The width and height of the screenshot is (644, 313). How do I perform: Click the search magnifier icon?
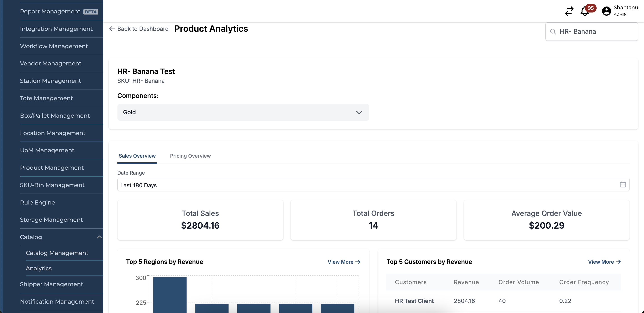tap(553, 32)
